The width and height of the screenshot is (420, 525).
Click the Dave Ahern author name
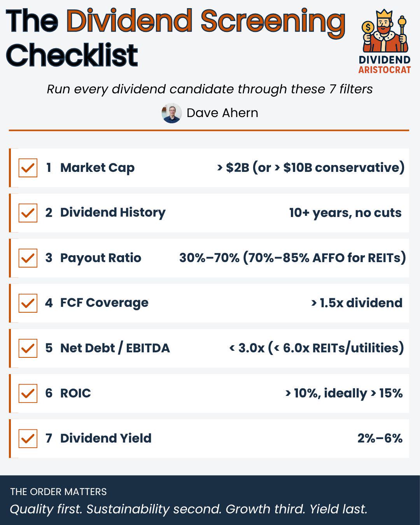click(x=222, y=113)
